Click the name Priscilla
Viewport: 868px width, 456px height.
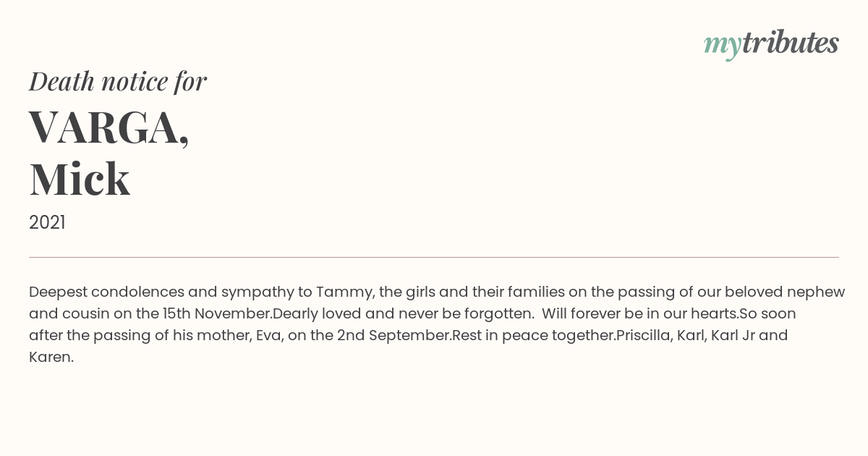644,336
